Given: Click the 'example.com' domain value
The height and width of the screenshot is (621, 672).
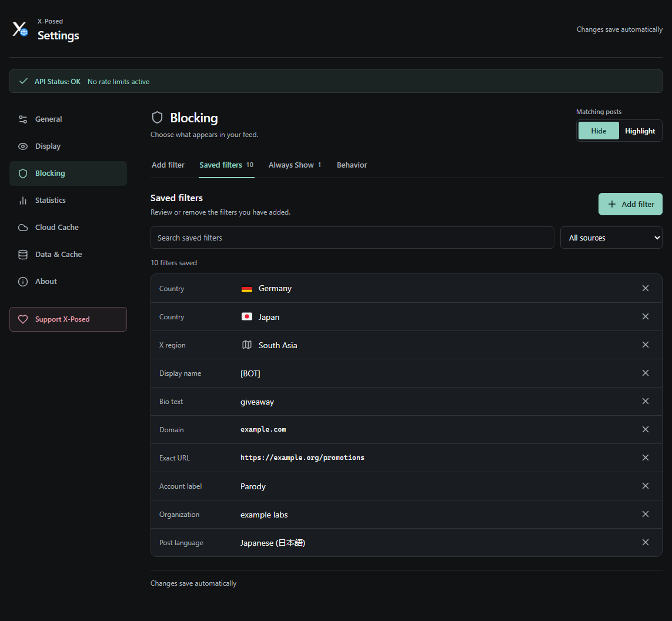Looking at the screenshot, I should point(263,429).
